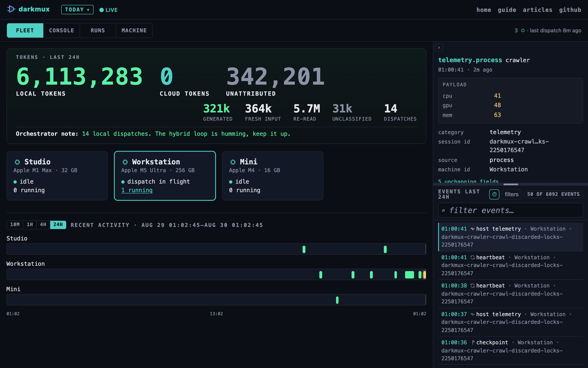Select the Studio machine card
Viewport: 588px width, 368px height.
57,176
